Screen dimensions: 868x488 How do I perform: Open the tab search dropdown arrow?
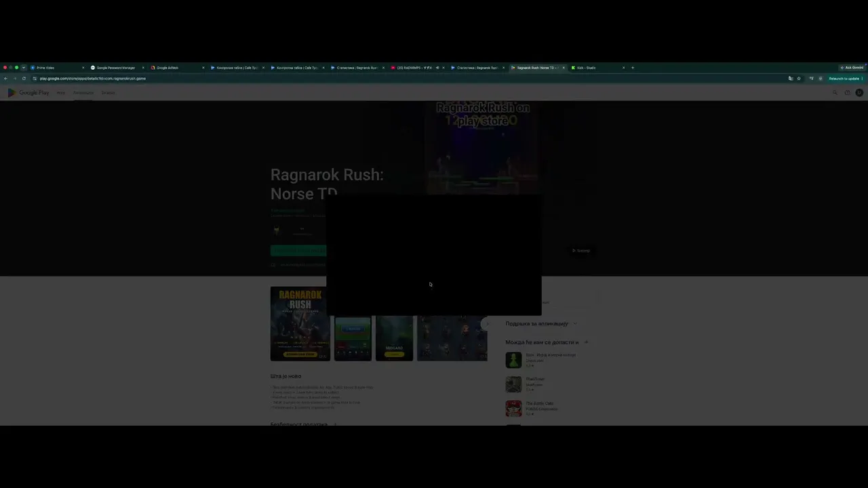[x=24, y=68]
